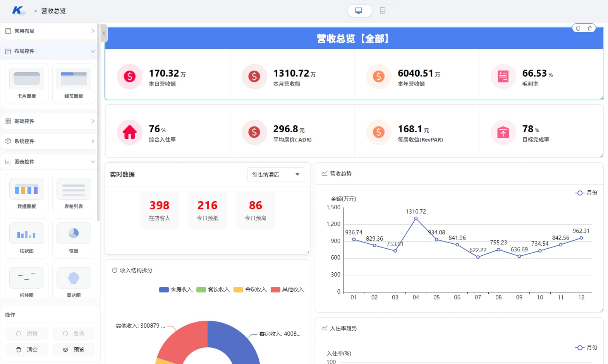Copy the selected header panel
Screen dimensions: 608x364
click(578, 28)
